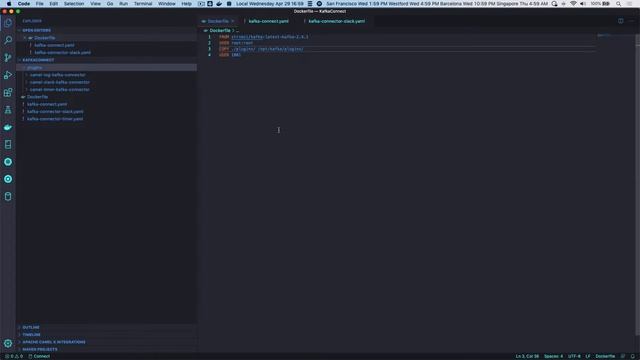Viewport: 640px width, 360px height.
Task: Expand the camel-slack-kafka-connector folder
Action: 106,82
